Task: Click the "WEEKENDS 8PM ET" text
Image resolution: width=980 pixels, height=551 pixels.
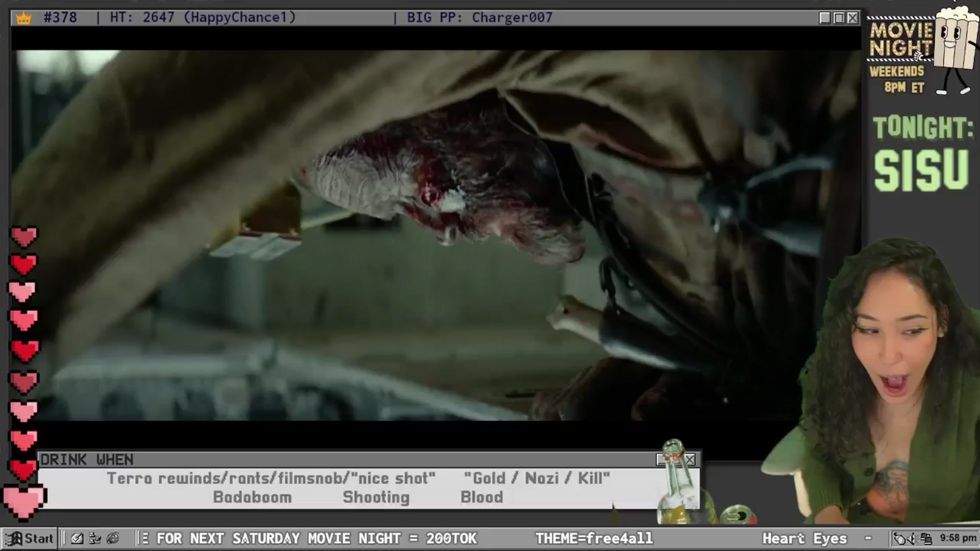Action: point(897,79)
